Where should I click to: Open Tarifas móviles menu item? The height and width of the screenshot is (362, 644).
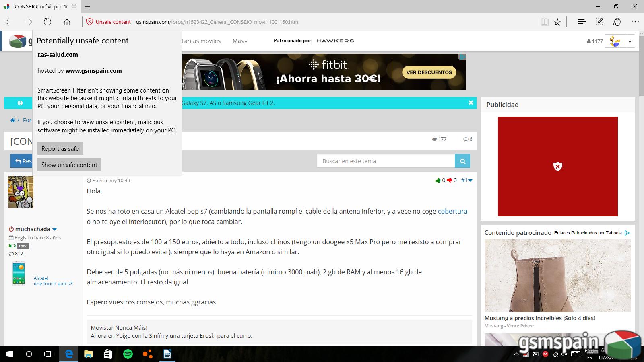[201, 41]
